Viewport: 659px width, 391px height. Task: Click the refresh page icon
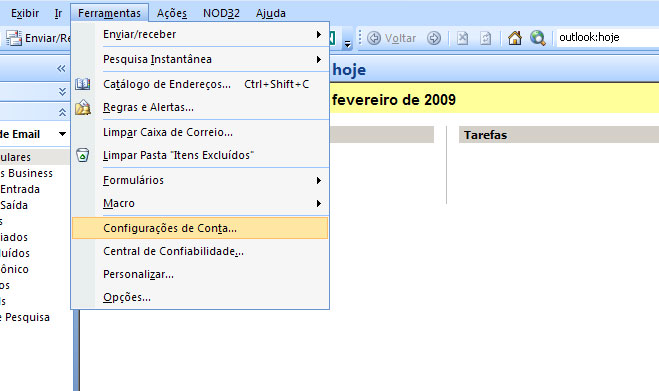[485, 38]
